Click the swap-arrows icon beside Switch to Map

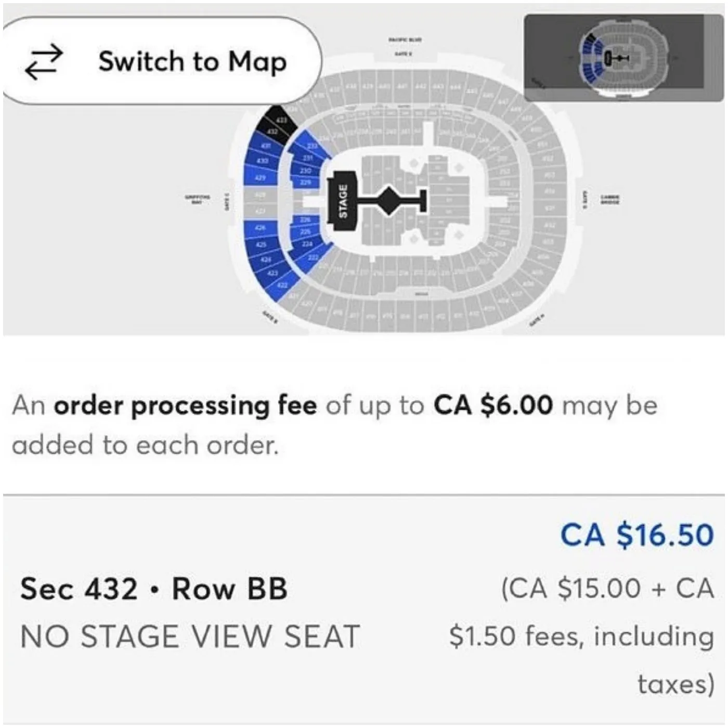coord(44,60)
